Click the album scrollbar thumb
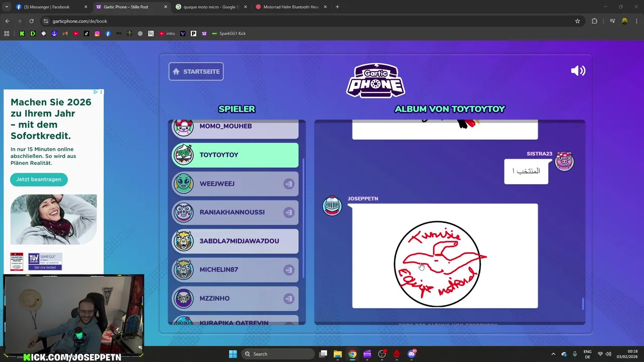 point(583,304)
